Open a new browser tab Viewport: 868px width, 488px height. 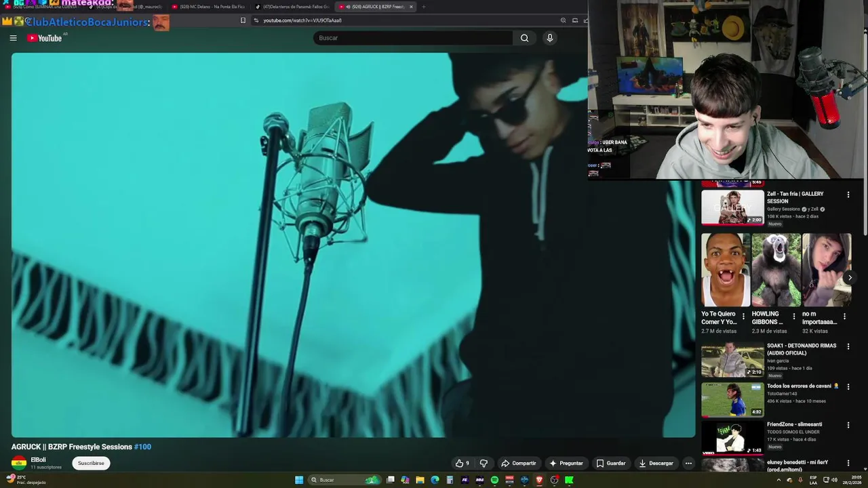(424, 7)
